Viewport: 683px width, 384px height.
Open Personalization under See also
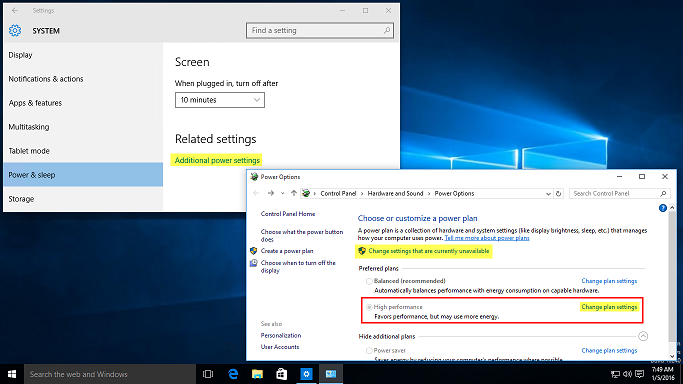(x=281, y=335)
